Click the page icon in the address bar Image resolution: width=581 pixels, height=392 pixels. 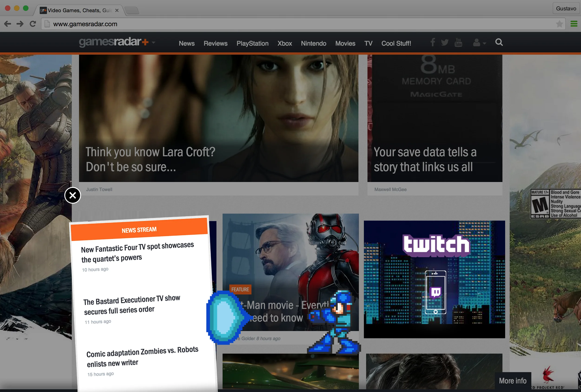point(47,24)
